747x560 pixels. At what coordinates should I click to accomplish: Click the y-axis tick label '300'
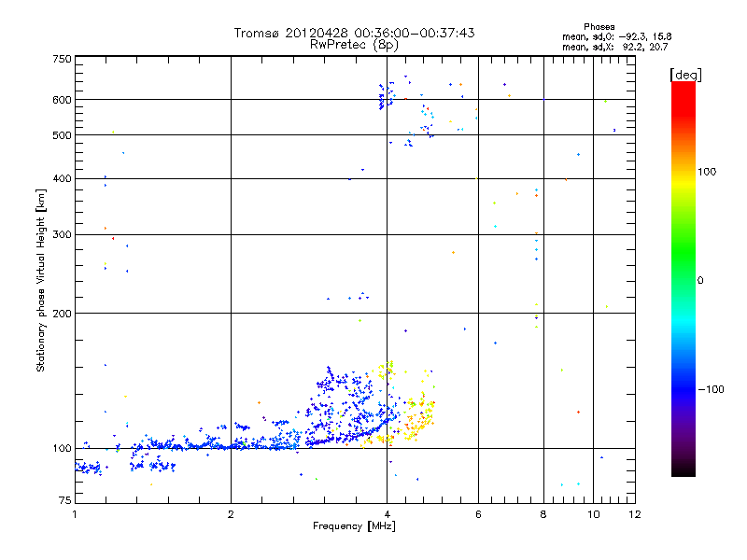click(x=62, y=235)
